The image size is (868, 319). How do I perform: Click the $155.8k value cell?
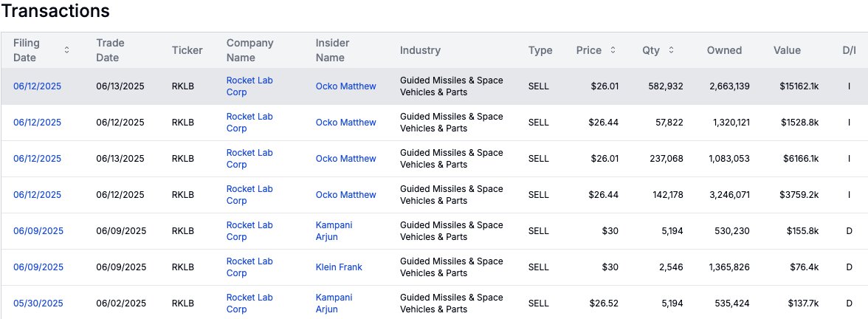803,231
